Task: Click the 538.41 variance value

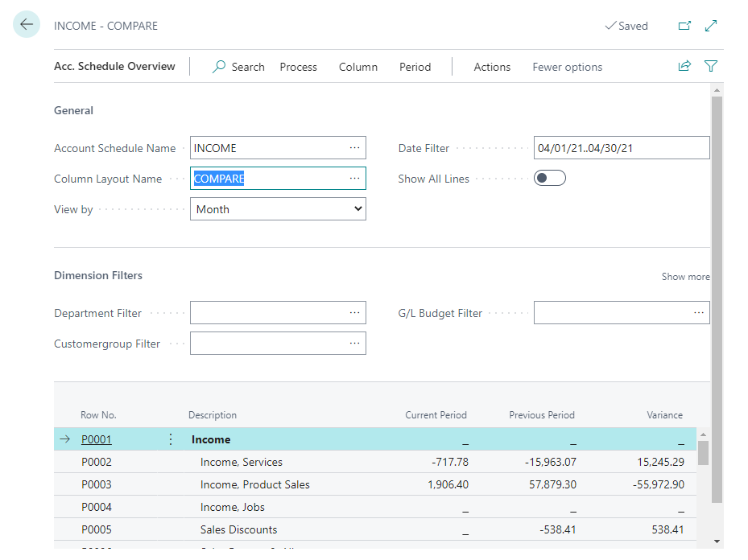Action: [667, 529]
